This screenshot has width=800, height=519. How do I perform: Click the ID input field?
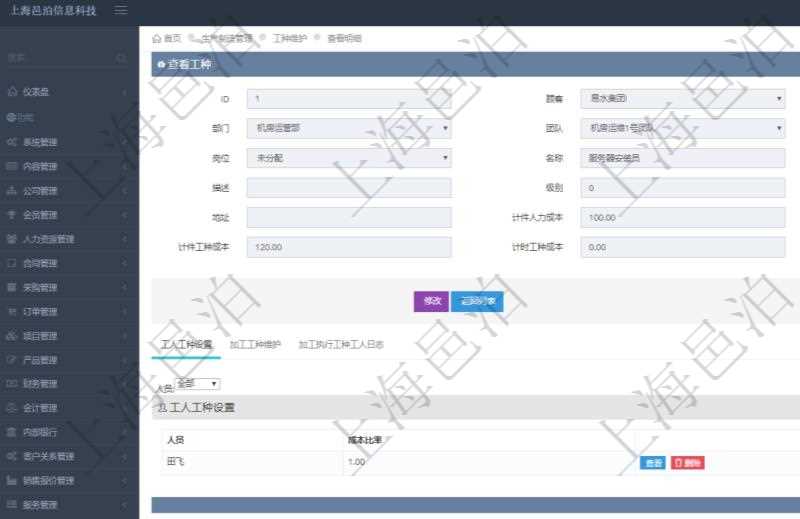[x=349, y=98]
